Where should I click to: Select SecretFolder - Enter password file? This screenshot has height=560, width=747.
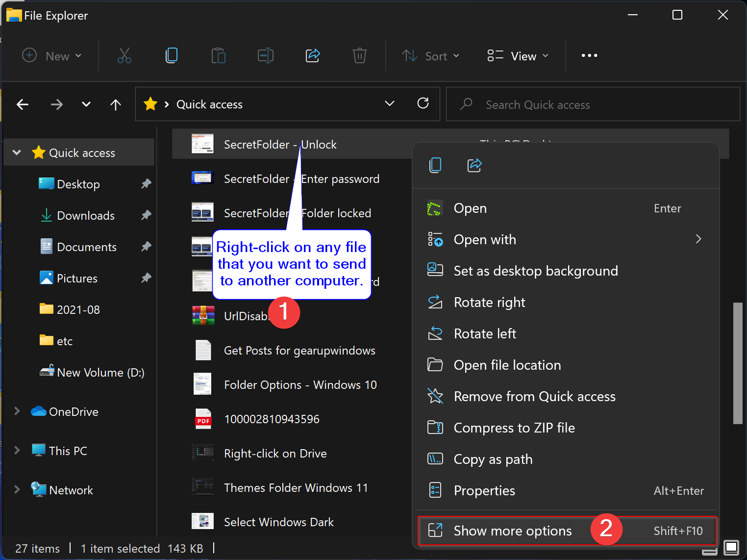(301, 179)
